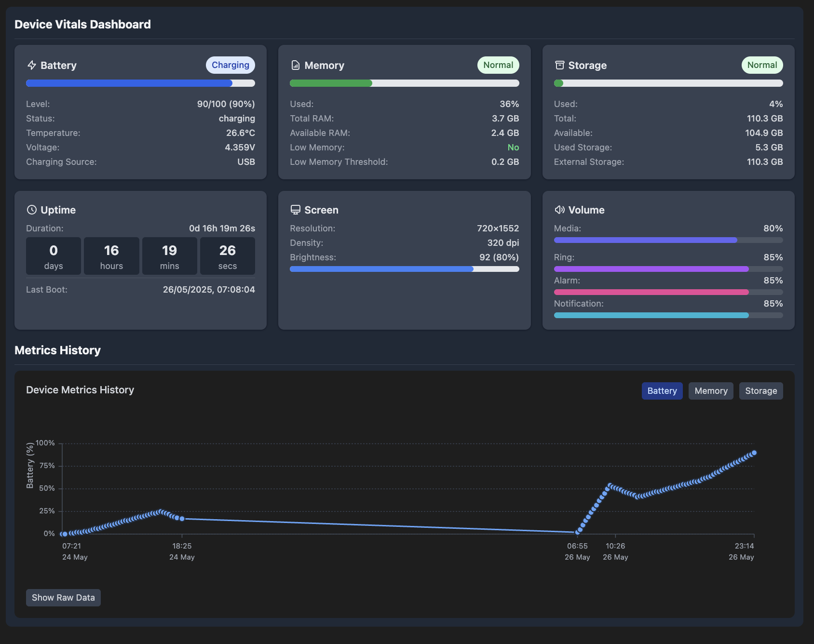The height and width of the screenshot is (644, 814).
Task: Click the Show Raw Data button
Action: tap(63, 597)
